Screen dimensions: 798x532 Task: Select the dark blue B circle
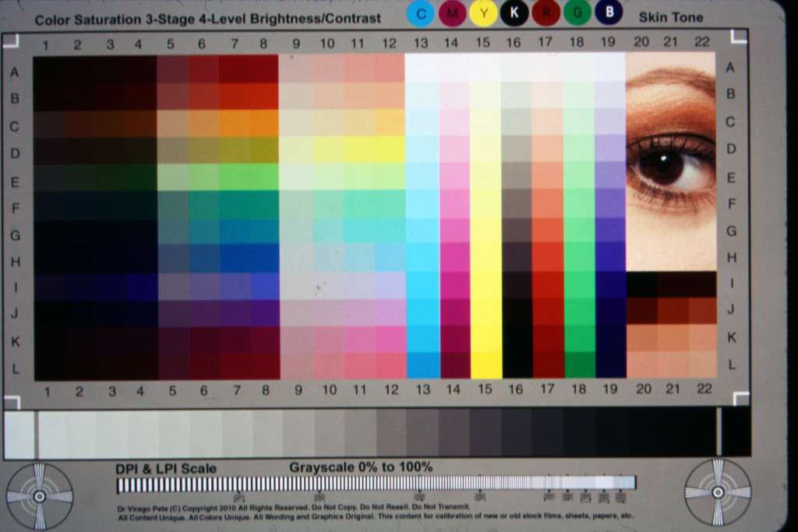[609, 13]
